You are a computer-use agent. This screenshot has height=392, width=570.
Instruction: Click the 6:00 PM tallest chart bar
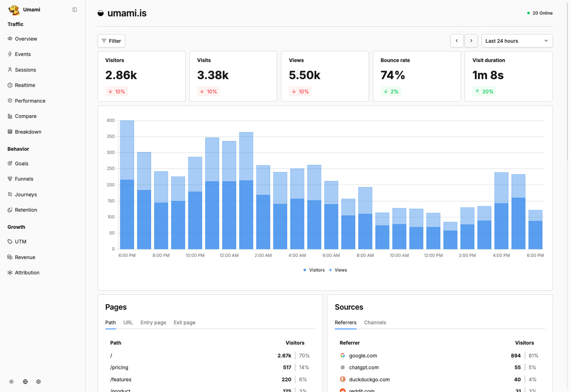pyautogui.click(x=127, y=185)
